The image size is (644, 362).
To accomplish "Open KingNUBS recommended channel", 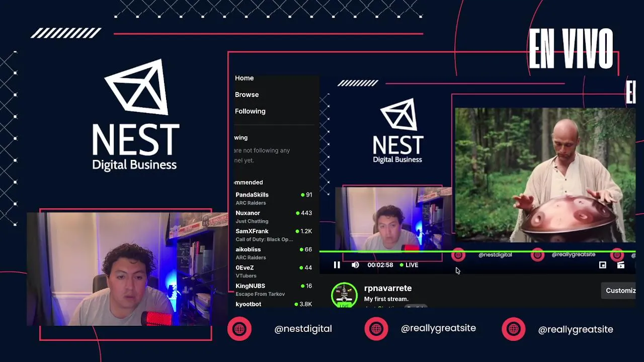I will 274,290.
